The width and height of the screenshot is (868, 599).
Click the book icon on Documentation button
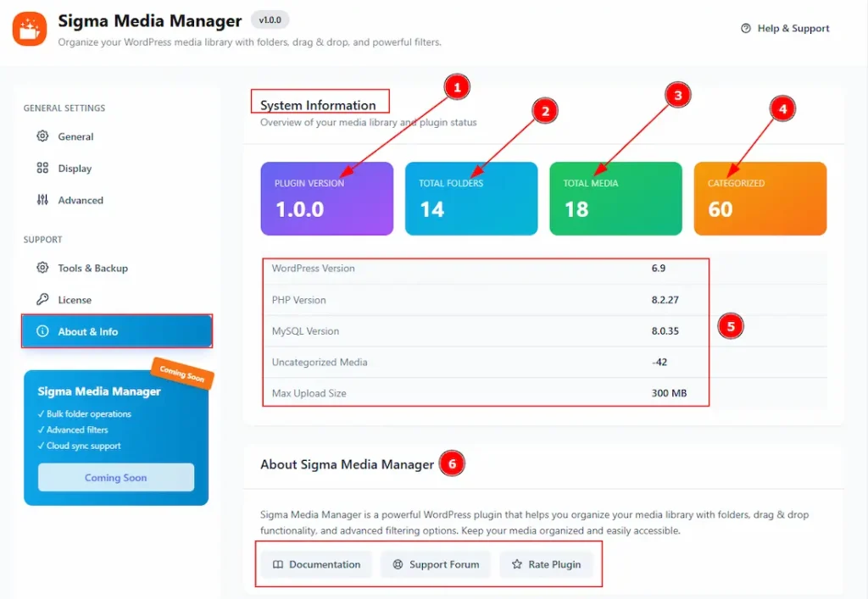[x=278, y=564]
